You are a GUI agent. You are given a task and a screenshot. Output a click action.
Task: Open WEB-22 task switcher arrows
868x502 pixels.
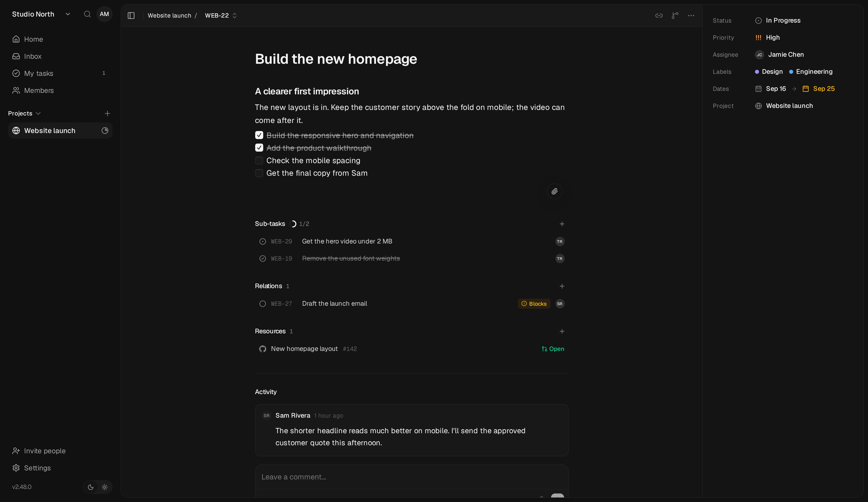click(235, 16)
